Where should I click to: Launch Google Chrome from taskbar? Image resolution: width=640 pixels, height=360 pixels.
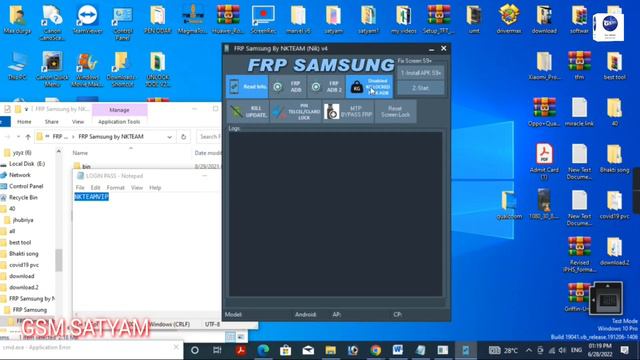[x=376, y=350]
